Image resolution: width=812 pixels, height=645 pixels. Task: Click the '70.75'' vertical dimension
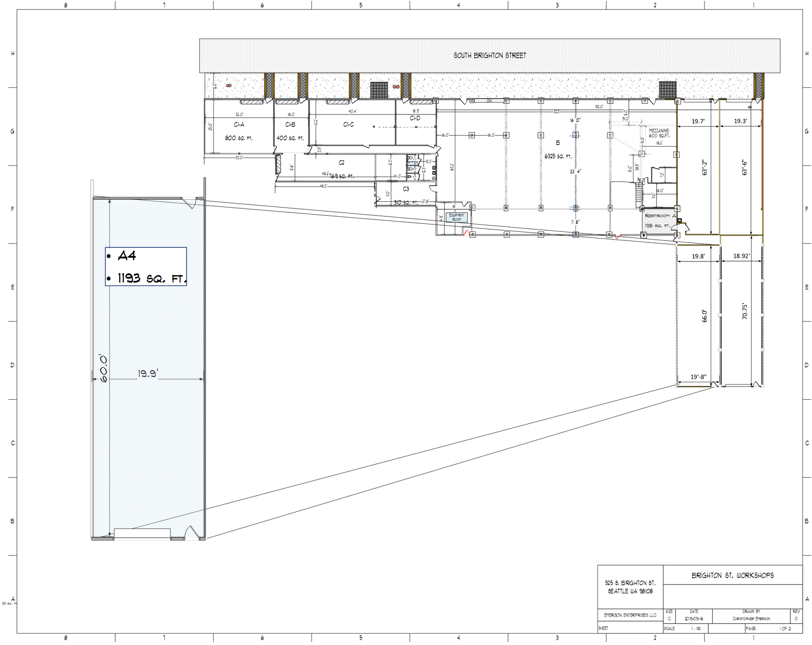[x=745, y=311]
